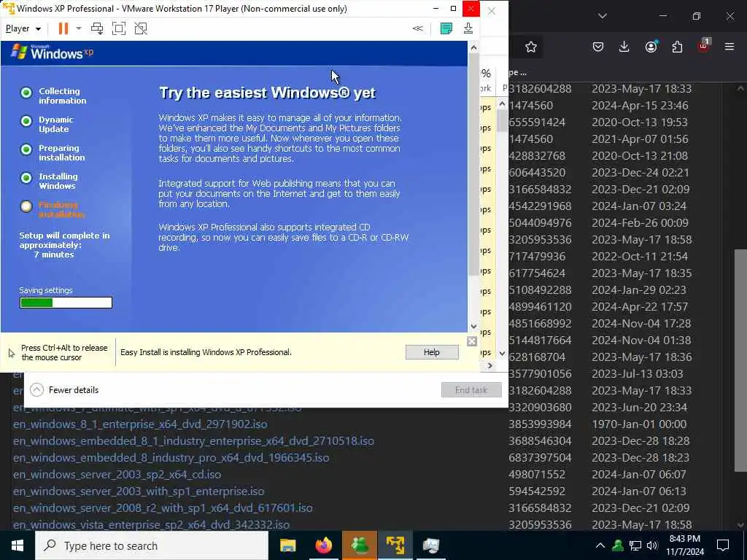Screen dimensions: 747x560
Task: Click the date 2022-Oct-11 21:54
Action: click(x=640, y=257)
